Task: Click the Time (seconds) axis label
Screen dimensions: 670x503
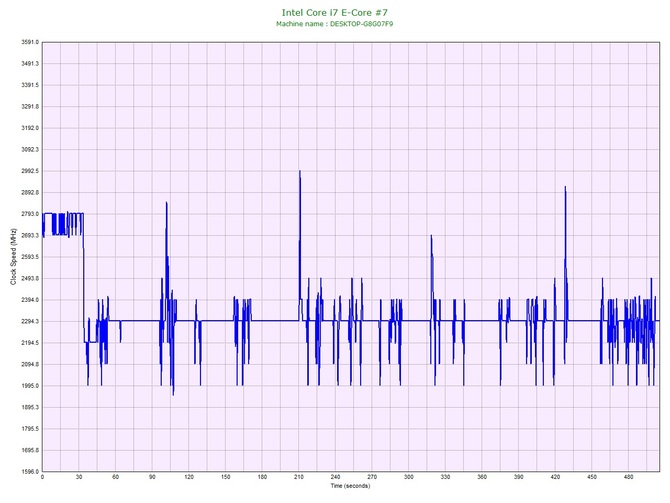Action: [350, 486]
